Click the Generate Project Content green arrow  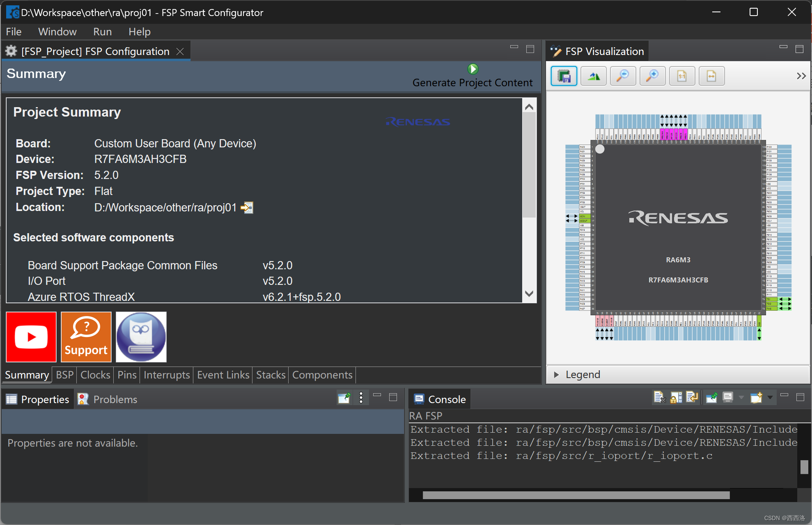[473, 69]
